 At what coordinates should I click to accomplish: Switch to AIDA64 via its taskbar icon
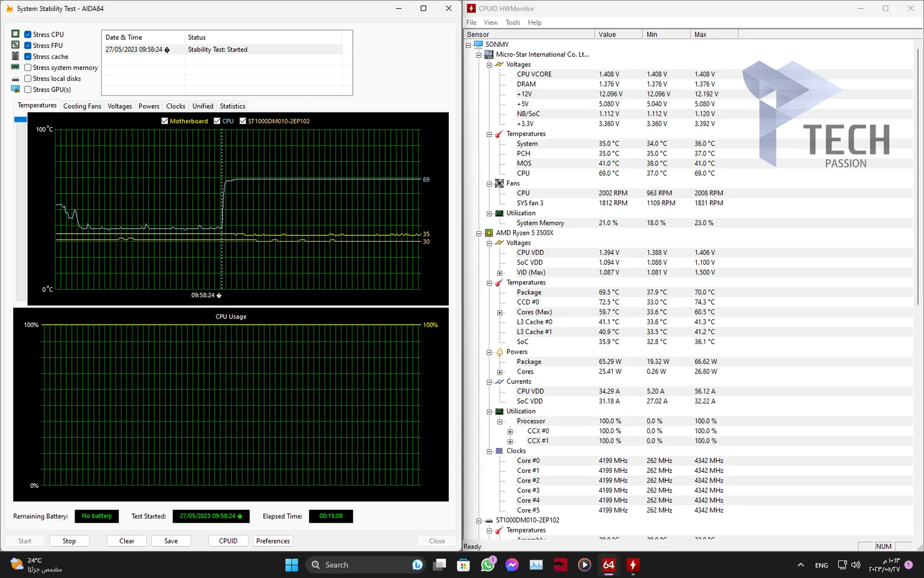click(609, 565)
